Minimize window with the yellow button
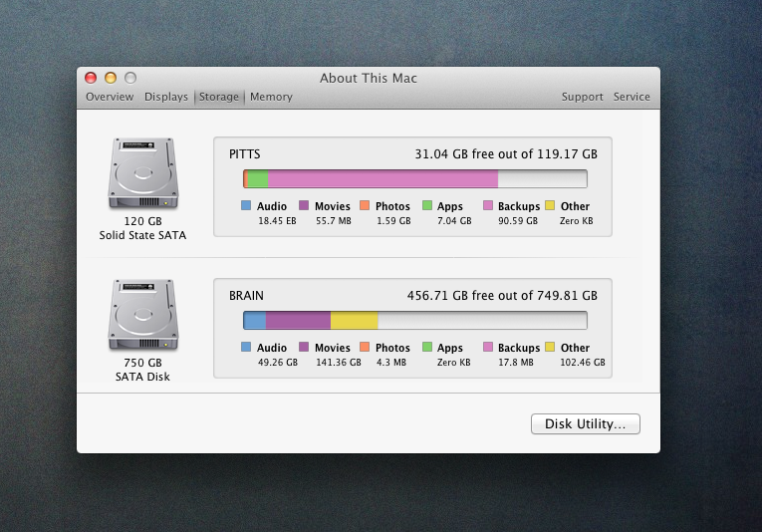The height and width of the screenshot is (532, 762). (111, 78)
